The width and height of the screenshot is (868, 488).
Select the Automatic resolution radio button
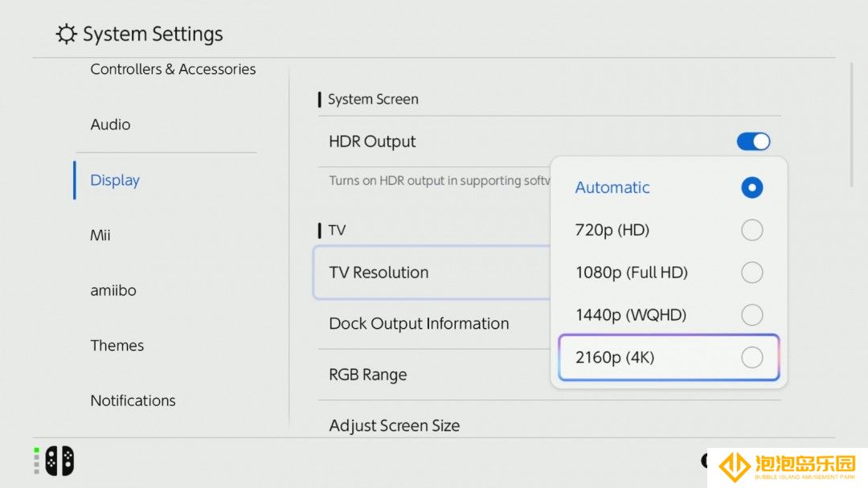click(x=751, y=187)
